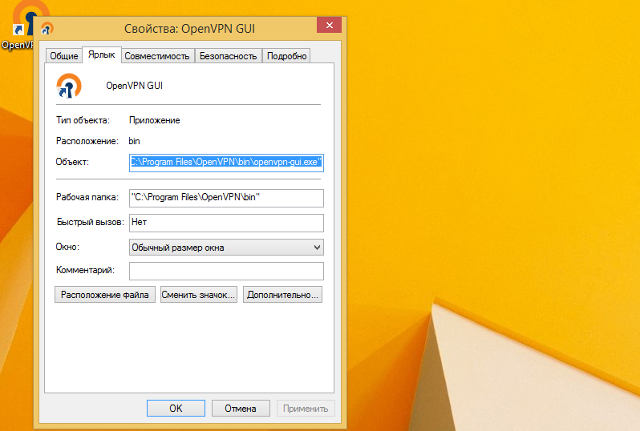Screen dimensions: 640x431
Task: Click the Объект path input field
Action: (x=226, y=162)
